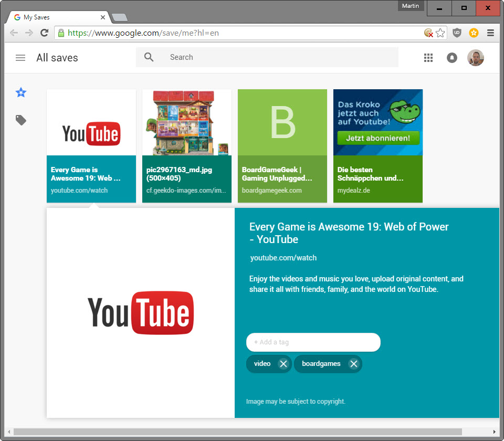Click the scrollbar right arrow
Image resolution: width=504 pixels, height=441 pixels.
click(x=495, y=432)
